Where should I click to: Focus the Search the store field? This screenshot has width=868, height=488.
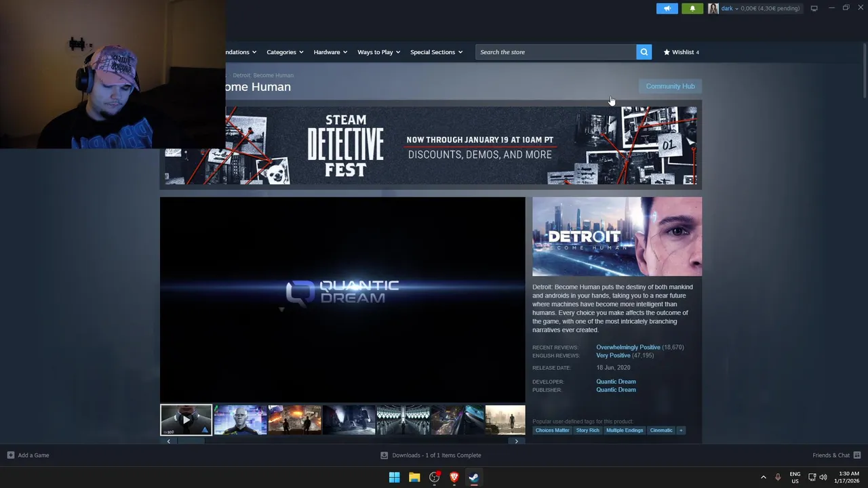click(555, 52)
